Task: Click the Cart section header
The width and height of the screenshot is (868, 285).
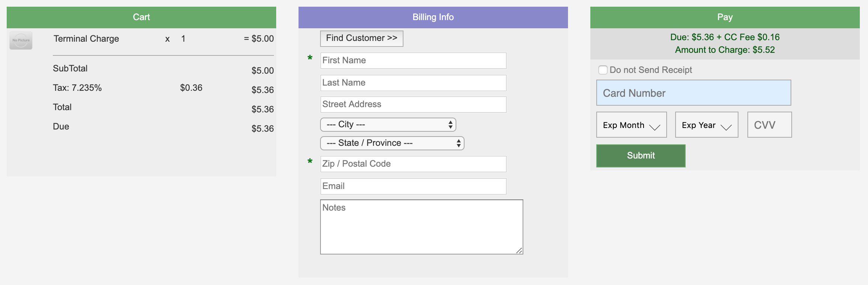Action: 141,17
